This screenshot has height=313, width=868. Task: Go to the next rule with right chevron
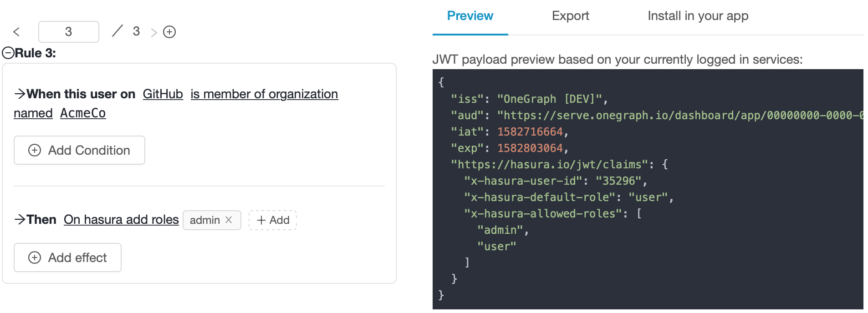pos(154,32)
